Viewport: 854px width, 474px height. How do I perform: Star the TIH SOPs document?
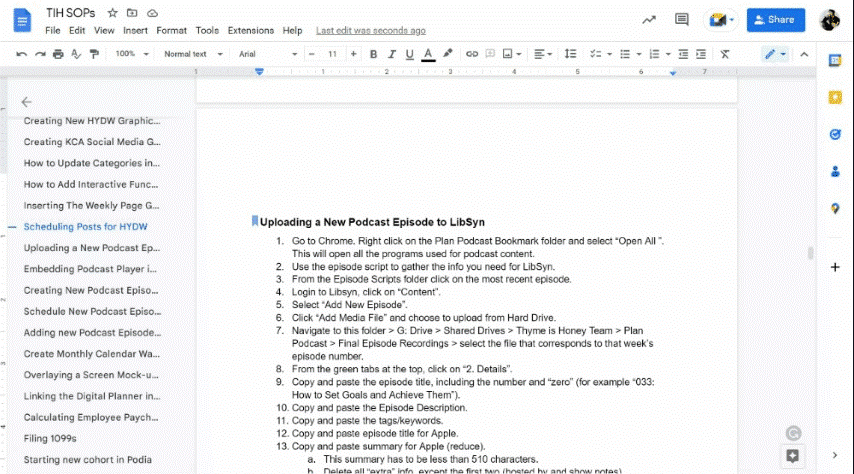[x=113, y=13]
